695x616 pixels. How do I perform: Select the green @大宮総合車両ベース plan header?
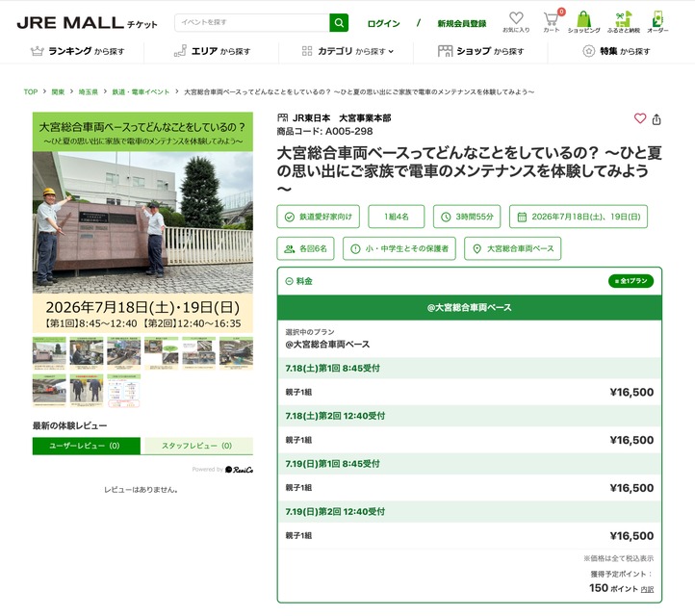[470, 308]
